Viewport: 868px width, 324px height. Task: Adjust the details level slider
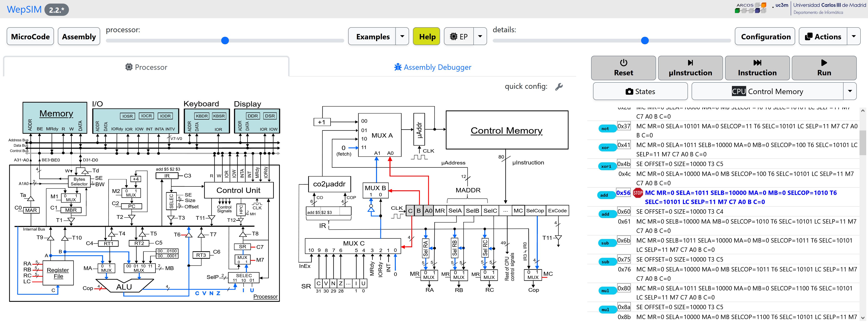pyautogui.click(x=645, y=41)
